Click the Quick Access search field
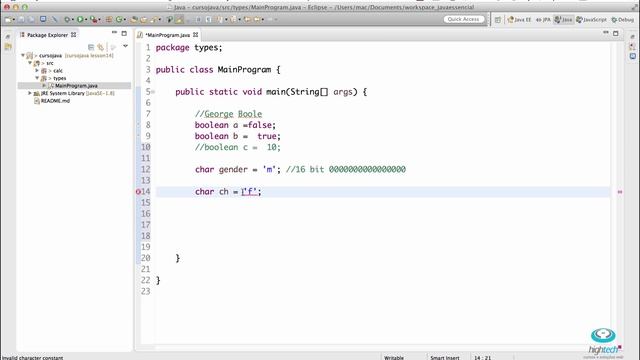640x360 pixels. tap(464, 19)
